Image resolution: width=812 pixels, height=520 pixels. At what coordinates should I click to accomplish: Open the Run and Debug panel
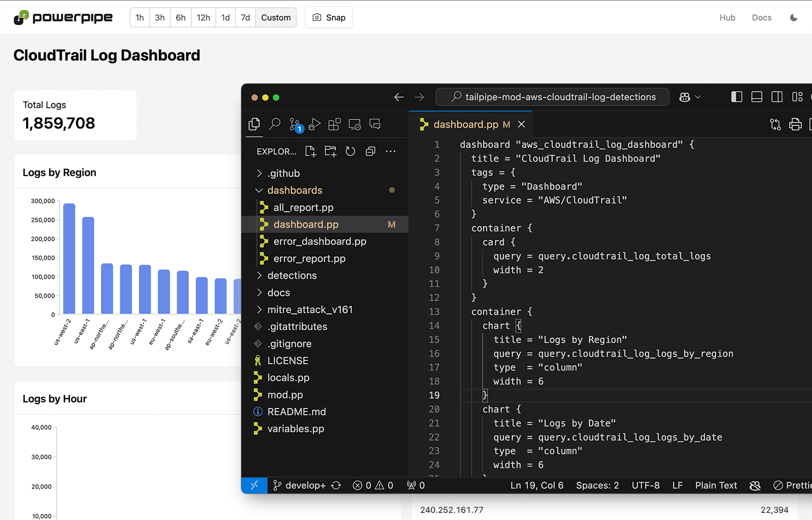tap(315, 124)
